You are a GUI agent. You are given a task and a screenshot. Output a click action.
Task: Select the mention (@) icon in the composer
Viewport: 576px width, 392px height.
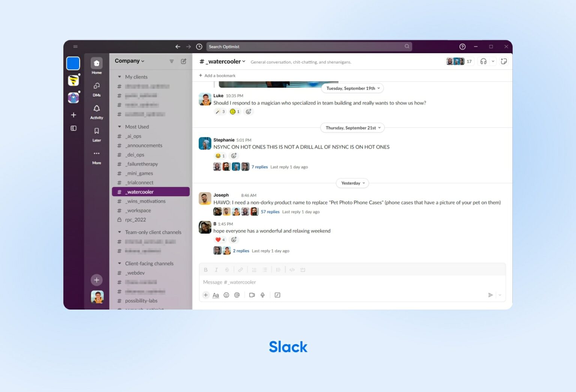coord(237,295)
